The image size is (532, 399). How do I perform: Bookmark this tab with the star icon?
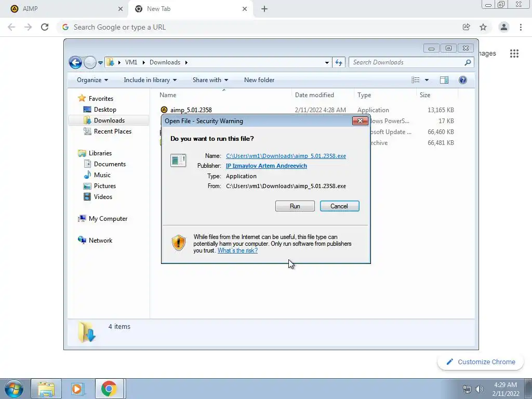(x=483, y=27)
